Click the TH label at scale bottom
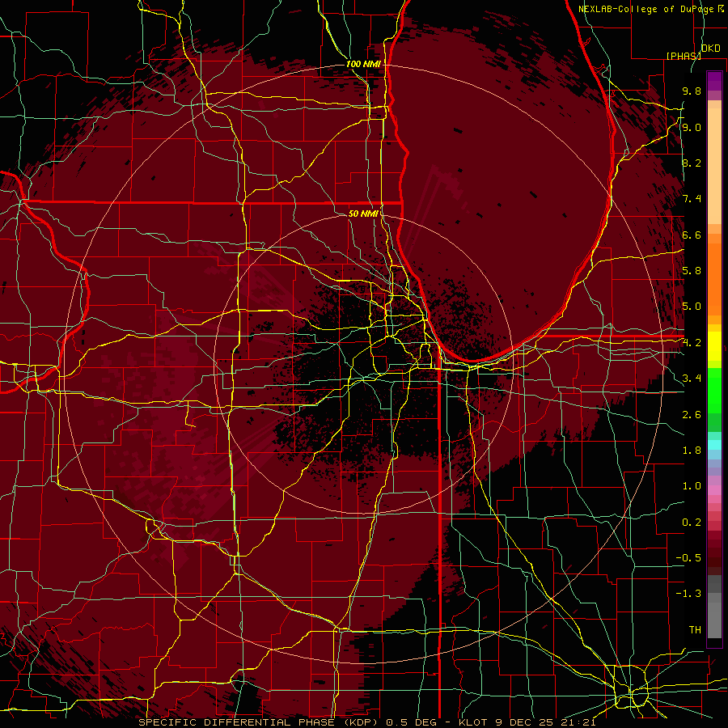Viewport: 728px width, 728px height. coord(695,630)
